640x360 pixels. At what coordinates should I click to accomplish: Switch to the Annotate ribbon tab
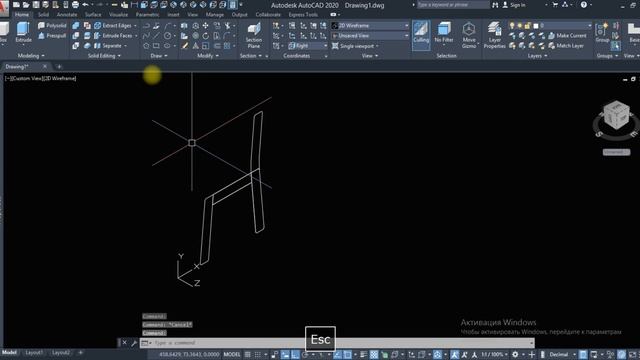(67, 14)
